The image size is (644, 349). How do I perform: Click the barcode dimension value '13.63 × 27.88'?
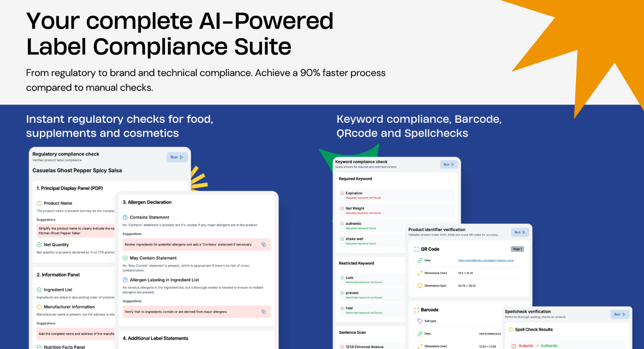pos(487,346)
